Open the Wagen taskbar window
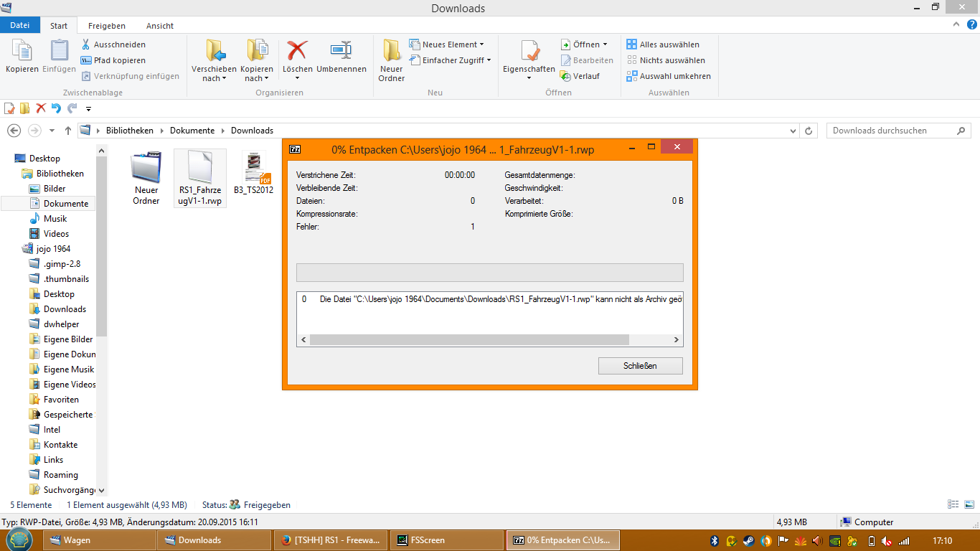The height and width of the screenshot is (551, 980). click(100, 540)
